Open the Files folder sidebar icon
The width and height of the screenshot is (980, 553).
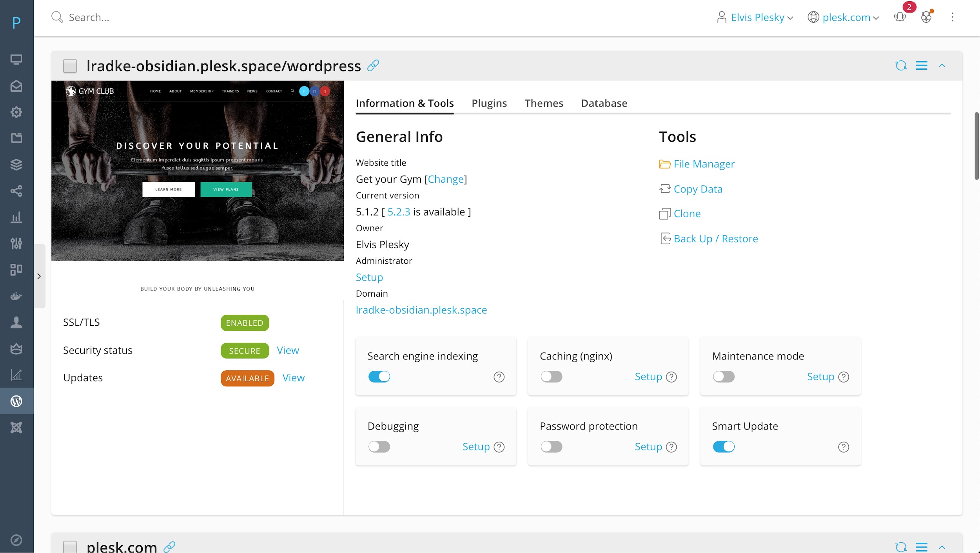pos(16,138)
